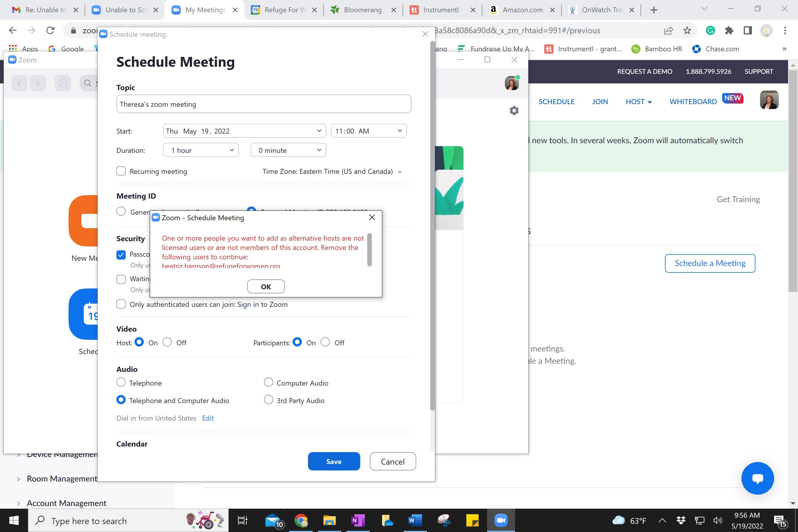The image size is (798, 532).
Task: Check Only authenticated users can join
Action: coord(121,304)
